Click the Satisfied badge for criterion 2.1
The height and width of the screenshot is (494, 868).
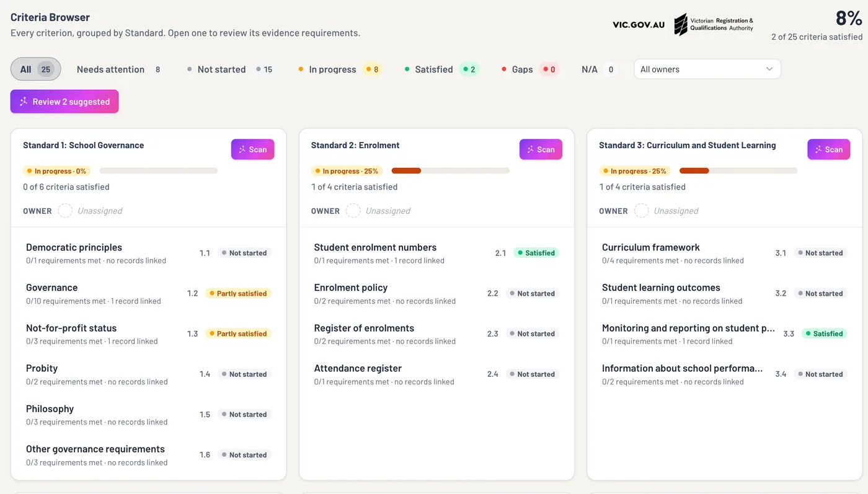click(x=536, y=253)
